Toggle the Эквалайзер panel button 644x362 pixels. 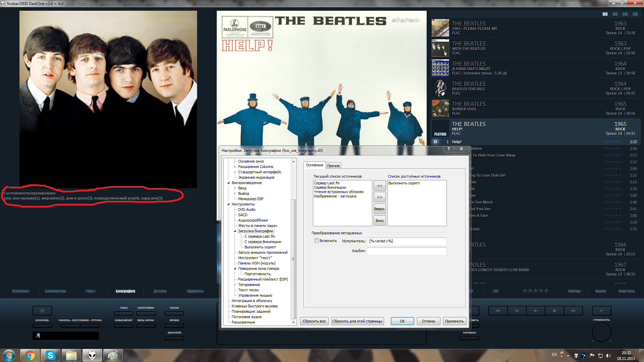pos(123,325)
